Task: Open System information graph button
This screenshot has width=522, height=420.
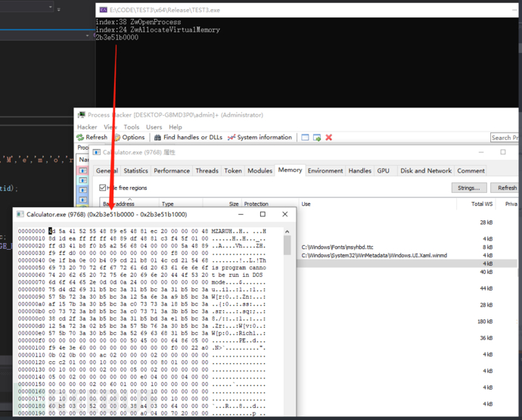Action: 259,137
